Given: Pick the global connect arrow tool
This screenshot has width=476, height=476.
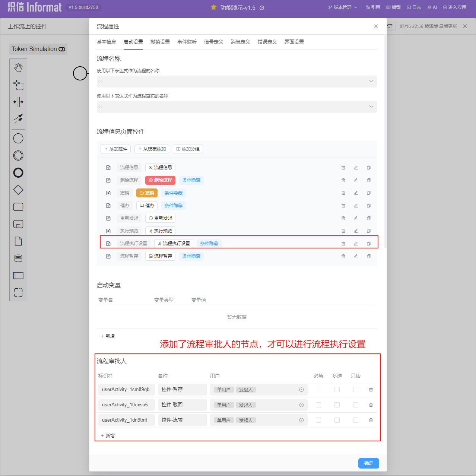Looking at the screenshot, I should click(18, 119).
